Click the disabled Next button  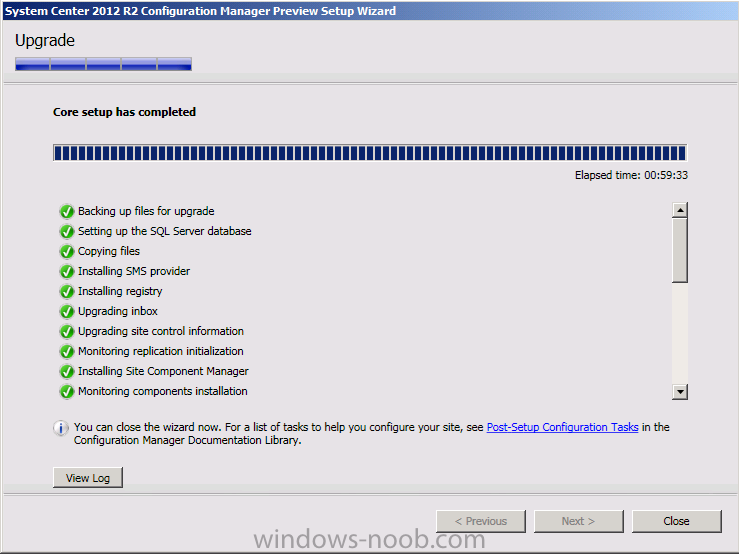(578, 521)
